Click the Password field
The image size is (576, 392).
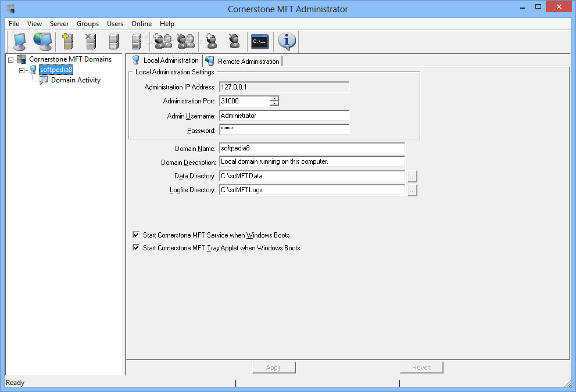click(x=284, y=129)
